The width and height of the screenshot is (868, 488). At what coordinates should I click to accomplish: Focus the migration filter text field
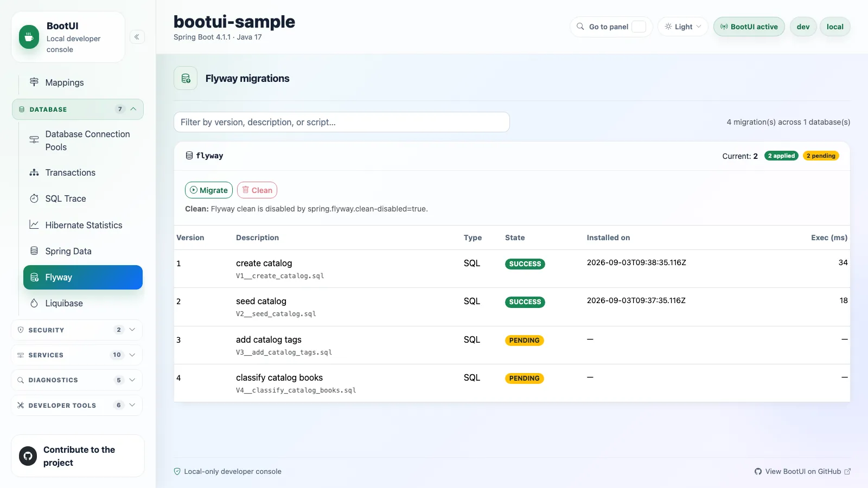[342, 122]
